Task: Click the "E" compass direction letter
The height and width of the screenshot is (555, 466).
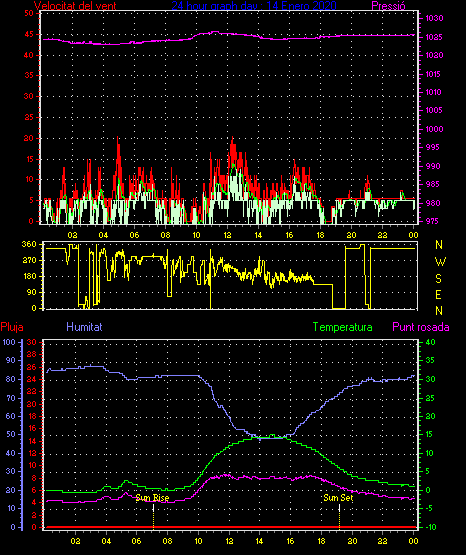Action: coord(438,294)
